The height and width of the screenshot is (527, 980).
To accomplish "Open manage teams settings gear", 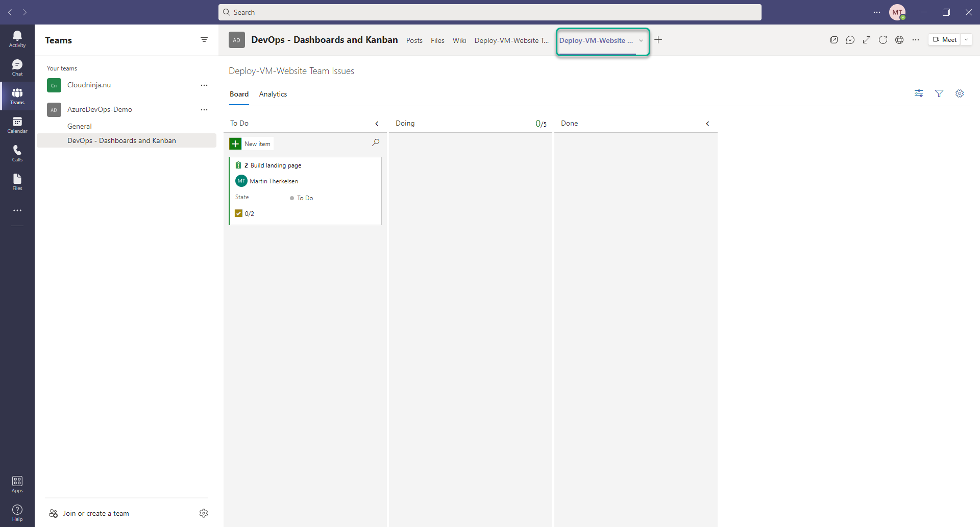I will point(204,513).
